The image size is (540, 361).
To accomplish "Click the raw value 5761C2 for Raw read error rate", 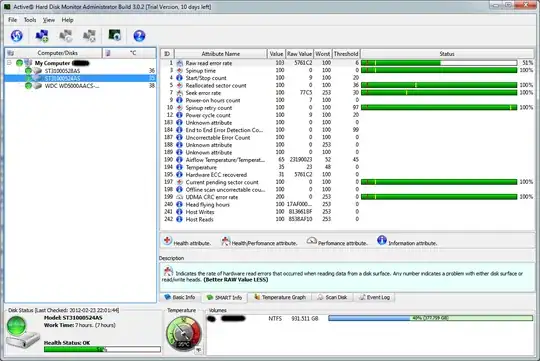I will 303,63.
